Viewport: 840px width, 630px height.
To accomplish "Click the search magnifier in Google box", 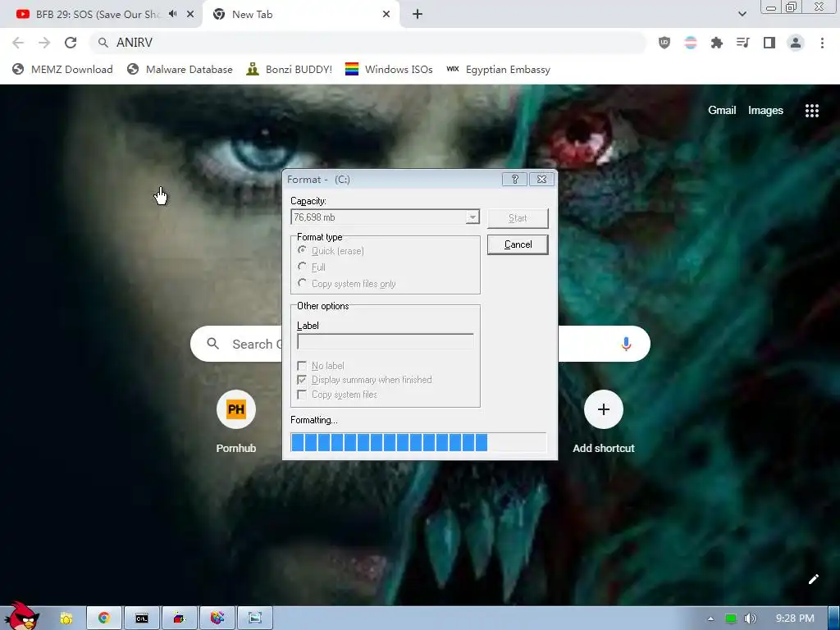I will pyautogui.click(x=212, y=344).
